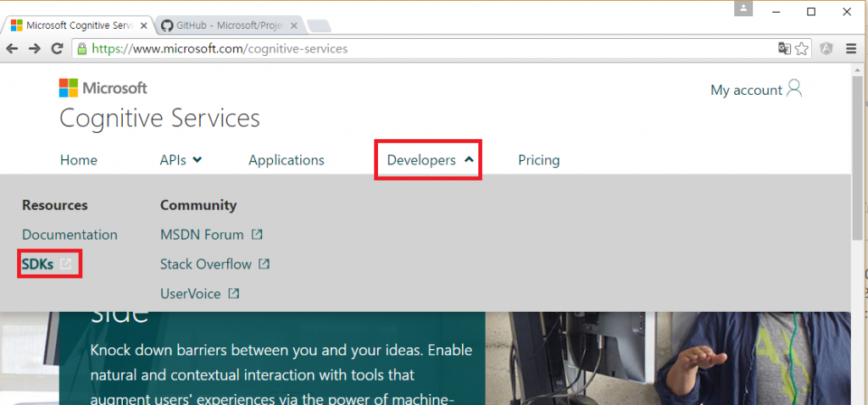
Task: Open the Chrome user profile button
Action: (745, 9)
